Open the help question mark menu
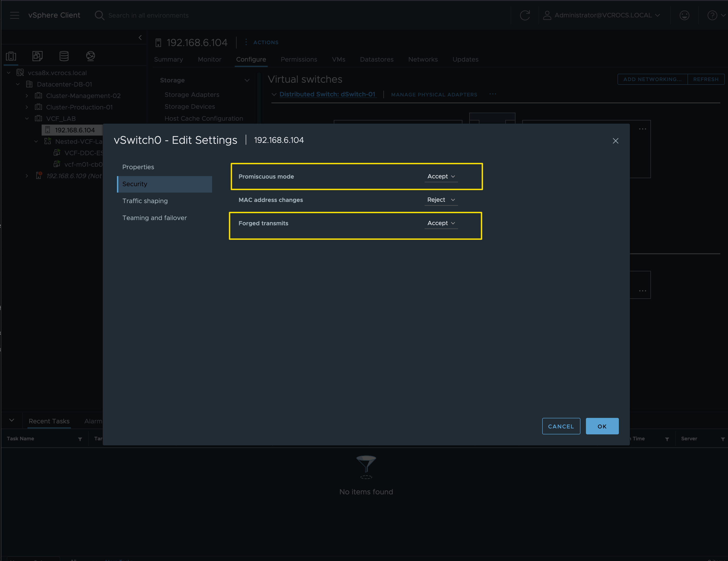 click(x=712, y=15)
